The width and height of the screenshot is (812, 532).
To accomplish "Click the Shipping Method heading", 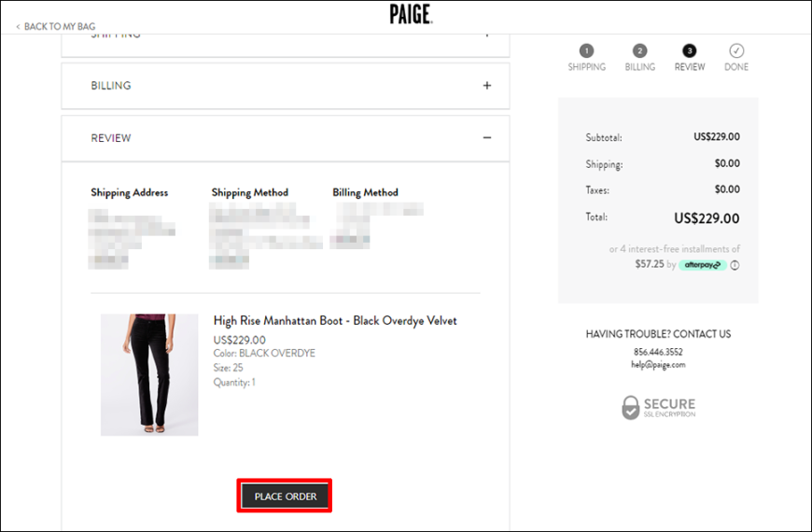I will [x=249, y=192].
